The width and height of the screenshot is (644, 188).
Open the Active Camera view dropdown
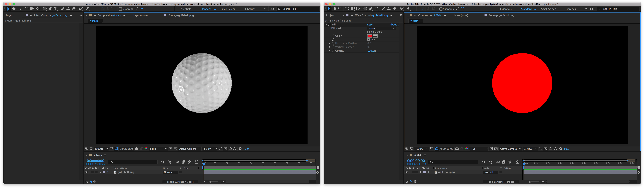tap(189, 149)
